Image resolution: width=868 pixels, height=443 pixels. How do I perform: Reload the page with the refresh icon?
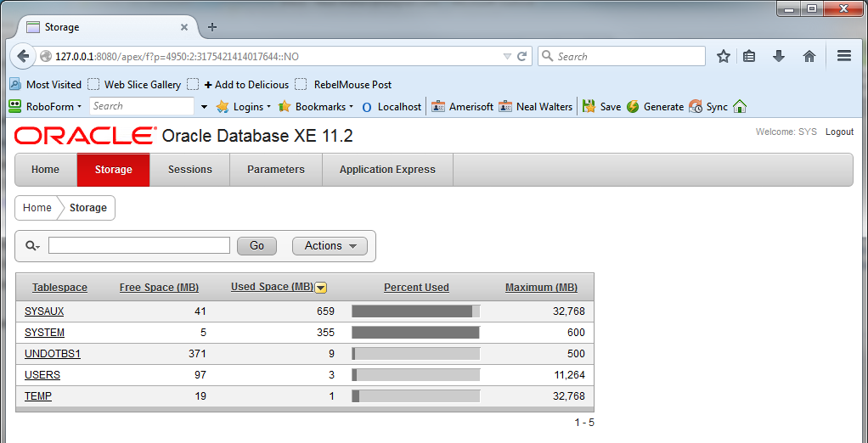click(x=521, y=56)
